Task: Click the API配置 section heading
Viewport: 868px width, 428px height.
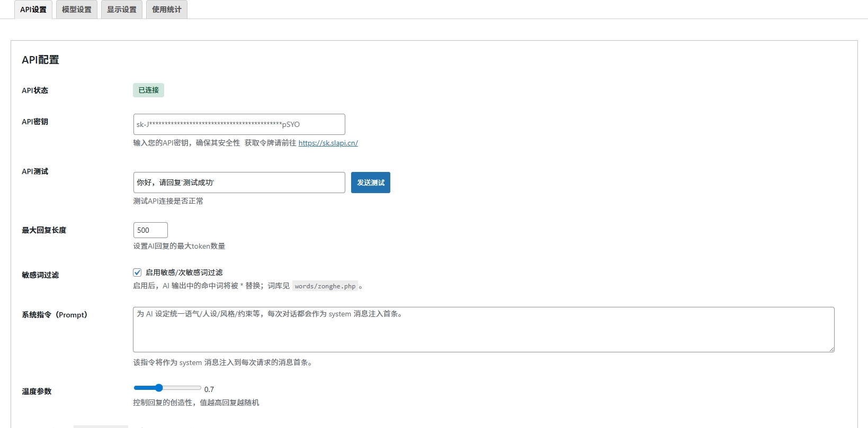Action: [x=40, y=60]
